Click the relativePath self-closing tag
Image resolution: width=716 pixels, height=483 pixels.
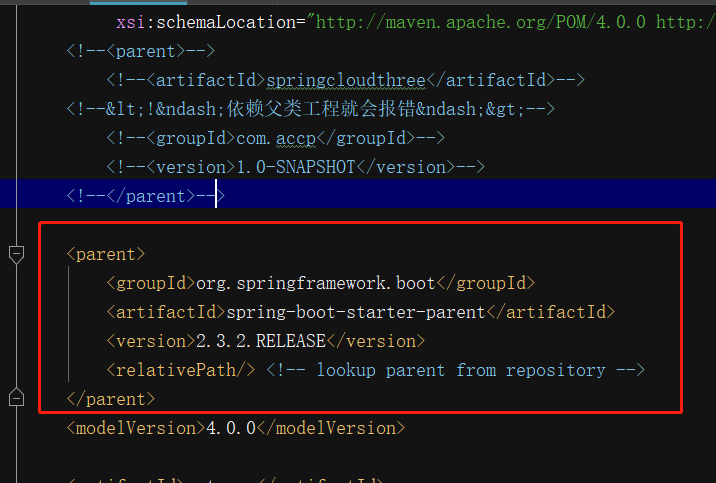point(180,370)
